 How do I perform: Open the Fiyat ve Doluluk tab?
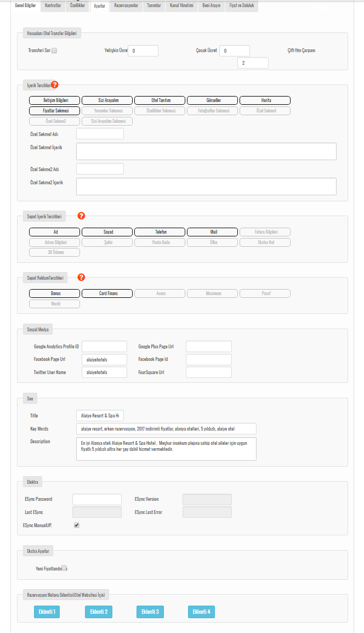click(242, 5)
